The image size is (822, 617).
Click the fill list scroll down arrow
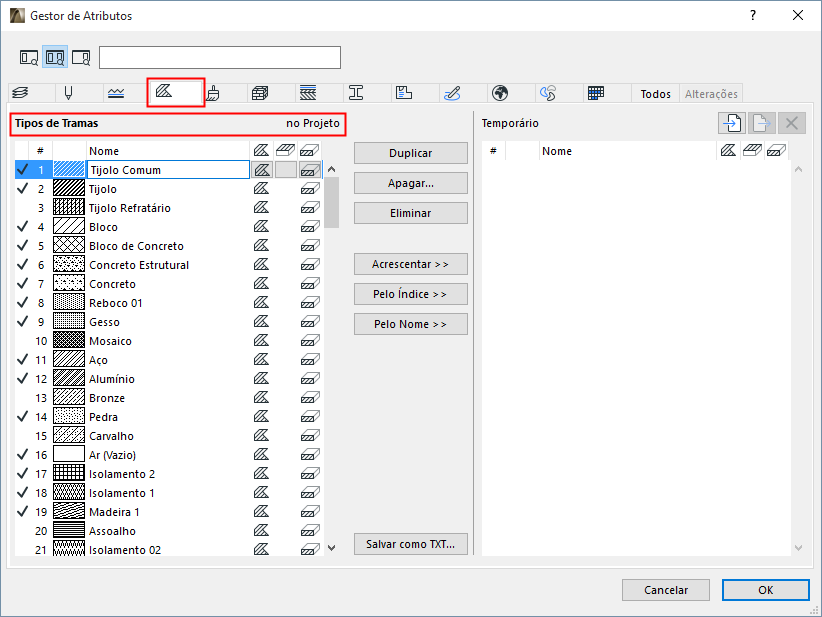(x=331, y=548)
